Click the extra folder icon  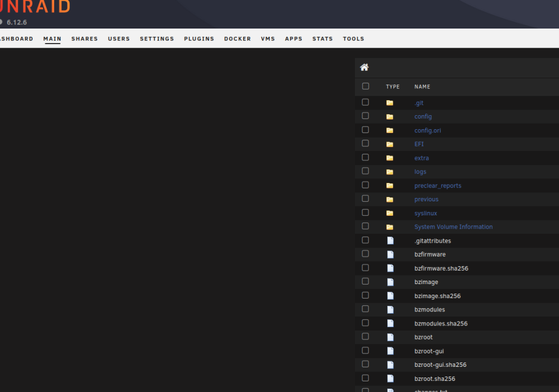(x=390, y=158)
